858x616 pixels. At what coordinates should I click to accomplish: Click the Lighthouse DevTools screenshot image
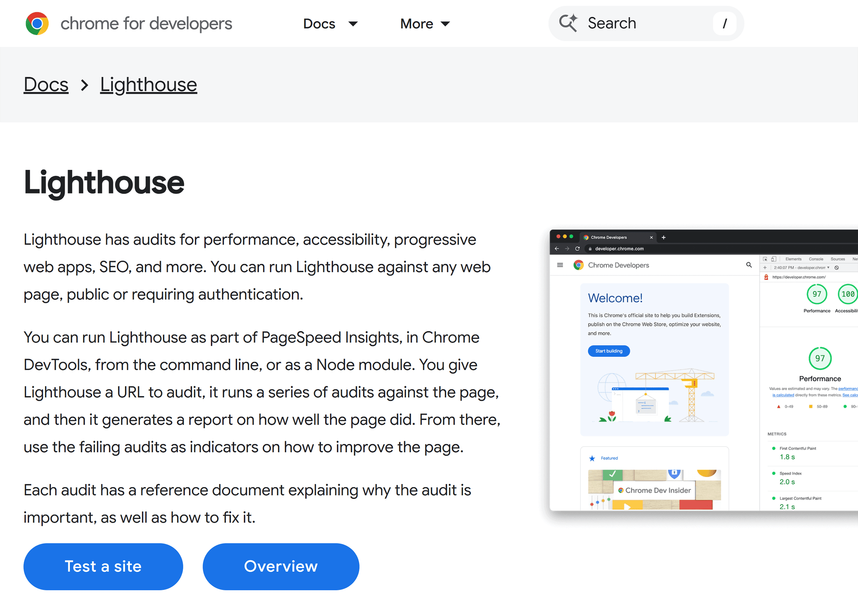click(x=704, y=370)
